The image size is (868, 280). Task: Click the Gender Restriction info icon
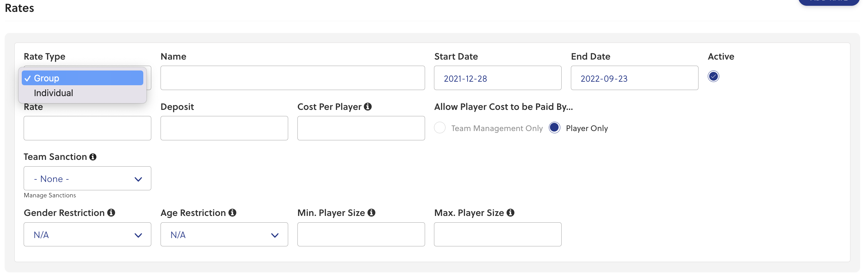click(x=111, y=213)
